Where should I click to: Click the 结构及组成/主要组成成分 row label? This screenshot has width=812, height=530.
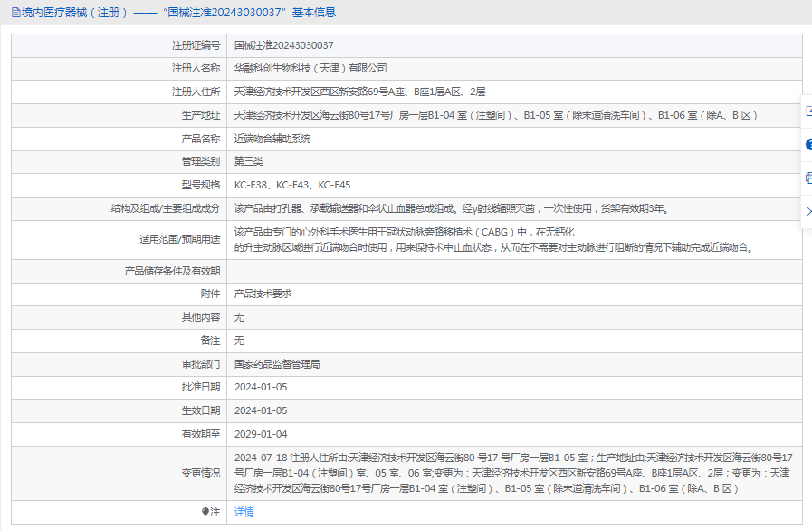pos(166,208)
